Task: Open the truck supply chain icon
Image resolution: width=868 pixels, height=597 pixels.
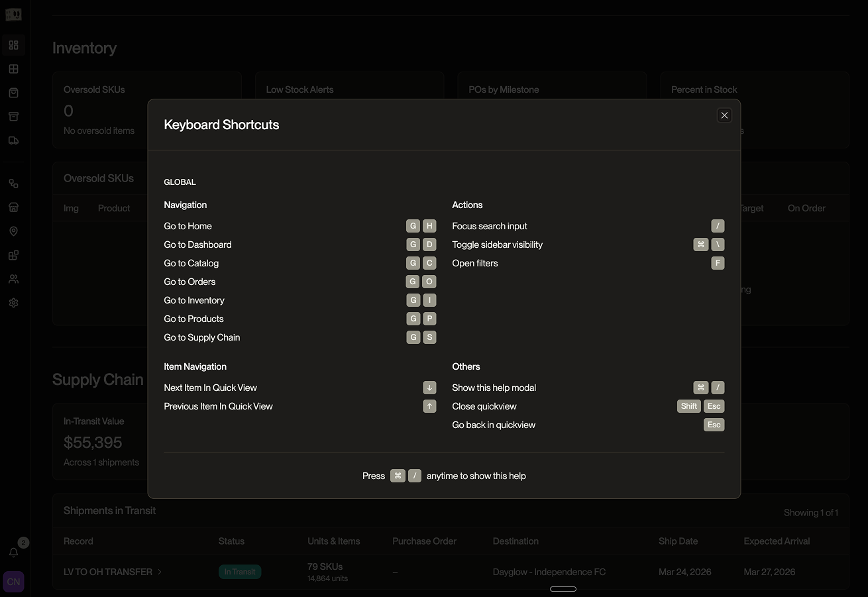Action: [13, 140]
